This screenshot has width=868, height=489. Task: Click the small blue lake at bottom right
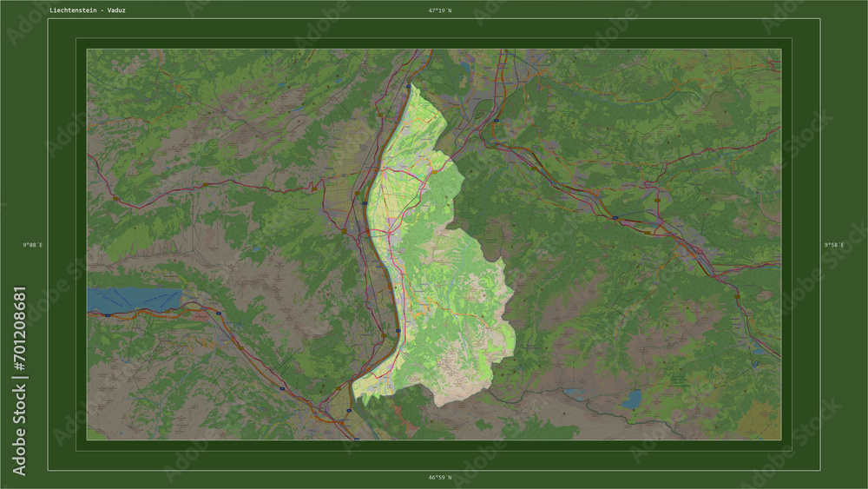632,400
